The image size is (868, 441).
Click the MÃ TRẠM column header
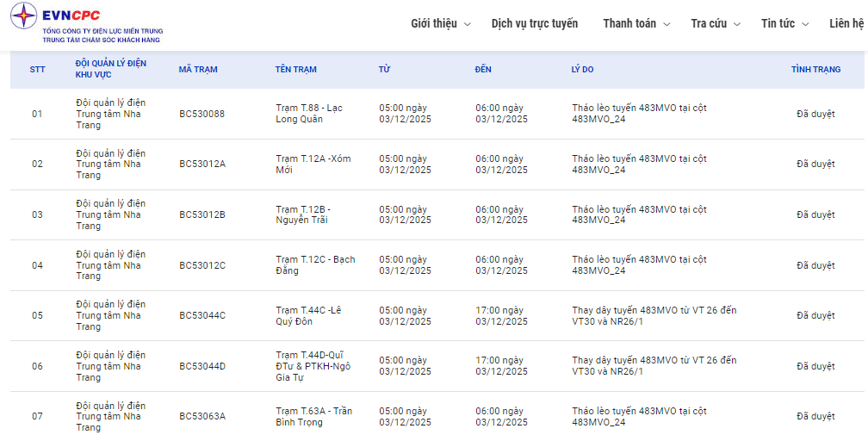coord(198,69)
